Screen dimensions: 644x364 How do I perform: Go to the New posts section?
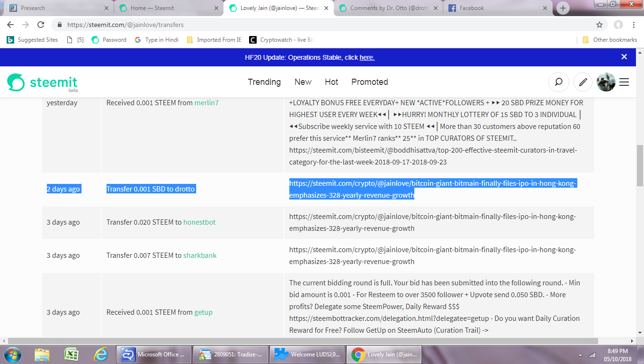coord(303,82)
